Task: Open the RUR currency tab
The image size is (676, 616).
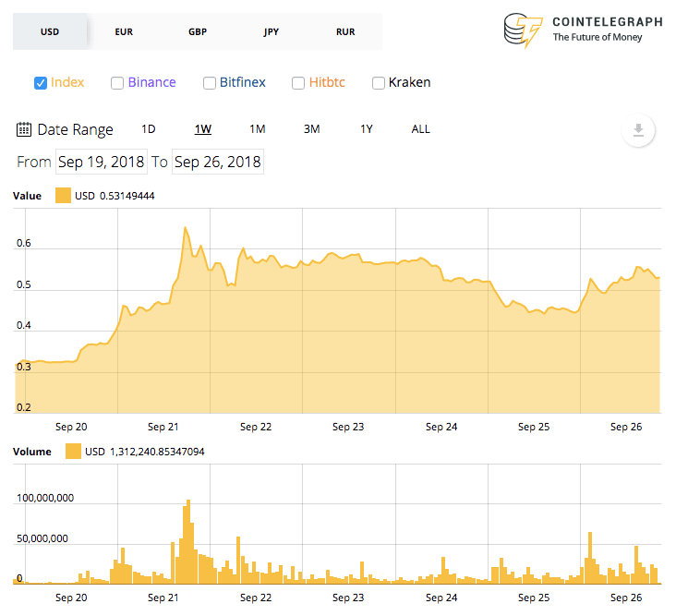Action: pos(345,31)
